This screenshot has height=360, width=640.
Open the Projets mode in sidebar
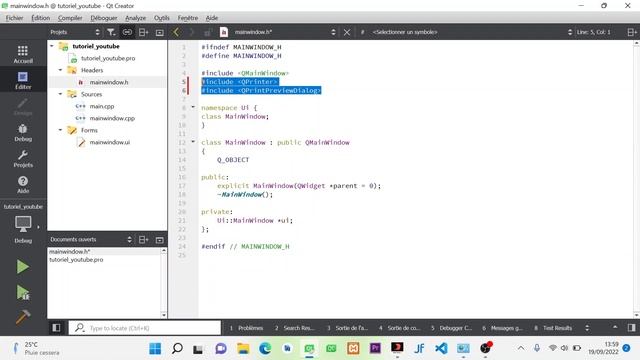point(23,159)
